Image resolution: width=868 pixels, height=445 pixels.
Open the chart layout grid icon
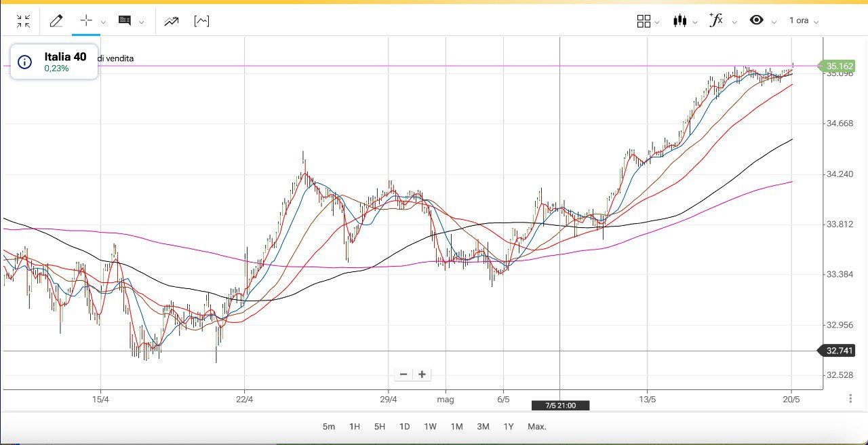tap(644, 21)
